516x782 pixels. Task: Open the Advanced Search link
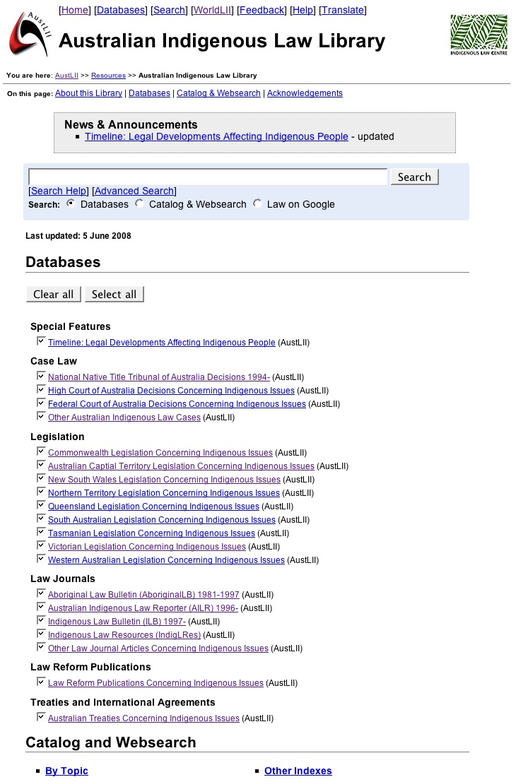(x=134, y=191)
